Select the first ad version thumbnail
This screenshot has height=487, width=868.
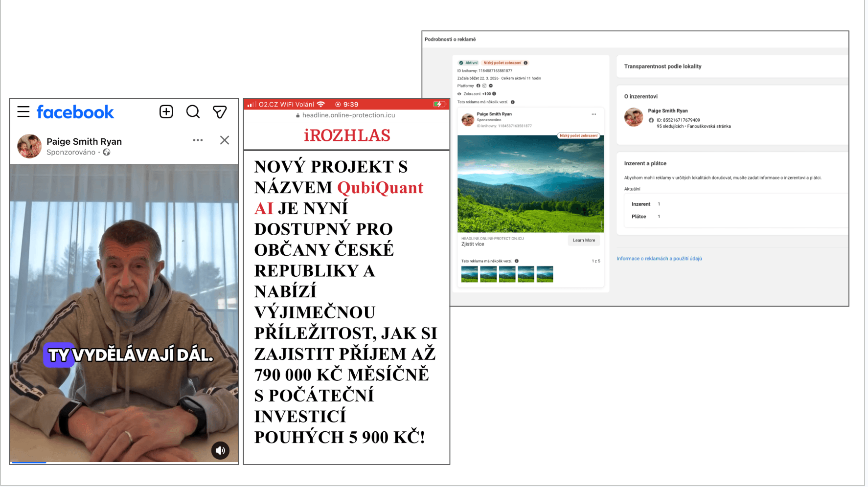coord(470,274)
